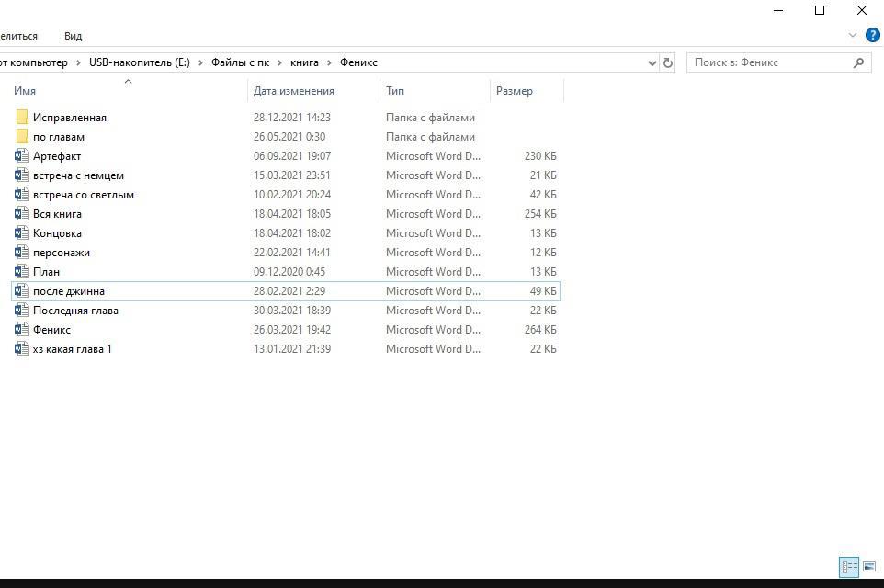Screen dimensions: 884x588
Task: Navigate to USB-накопитель (E:) in the path
Action: pyautogui.click(x=139, y=62)
